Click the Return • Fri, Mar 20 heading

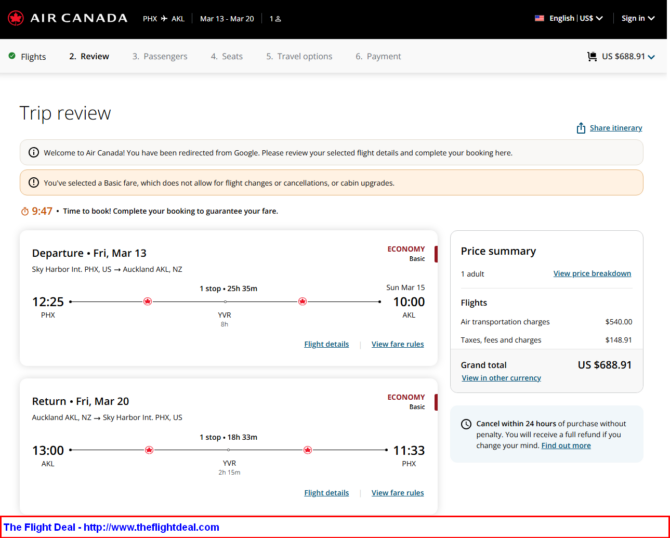pos(80,401)
